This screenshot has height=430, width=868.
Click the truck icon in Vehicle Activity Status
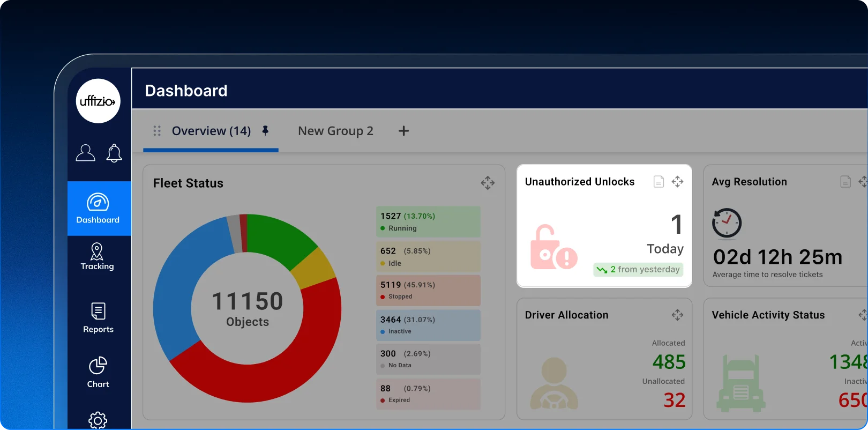tap(741, 382)
